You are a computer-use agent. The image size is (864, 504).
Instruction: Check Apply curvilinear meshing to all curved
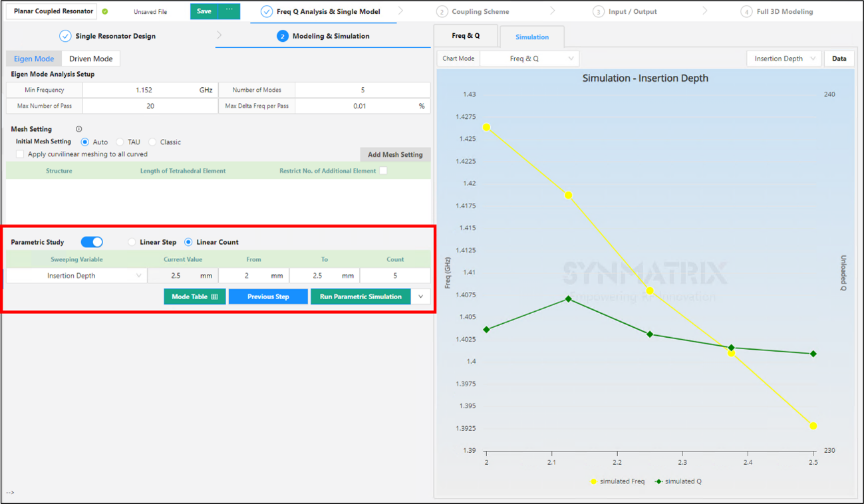click(20, 154)
